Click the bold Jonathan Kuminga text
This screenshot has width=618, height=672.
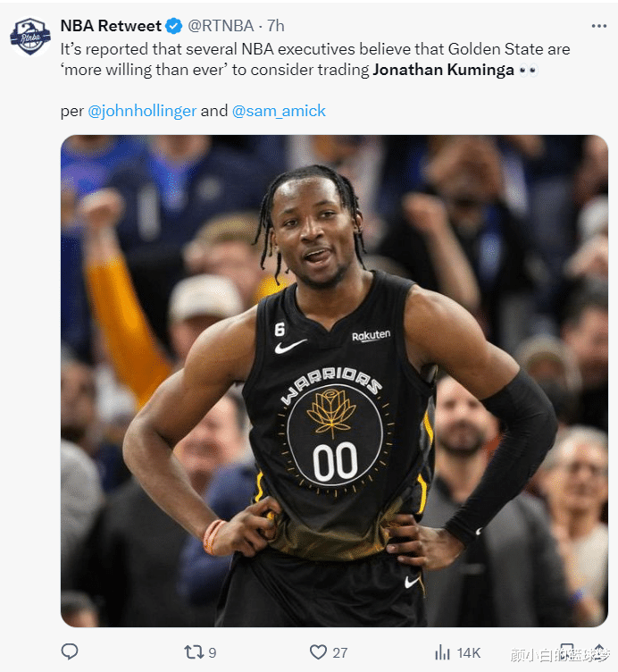443,70
